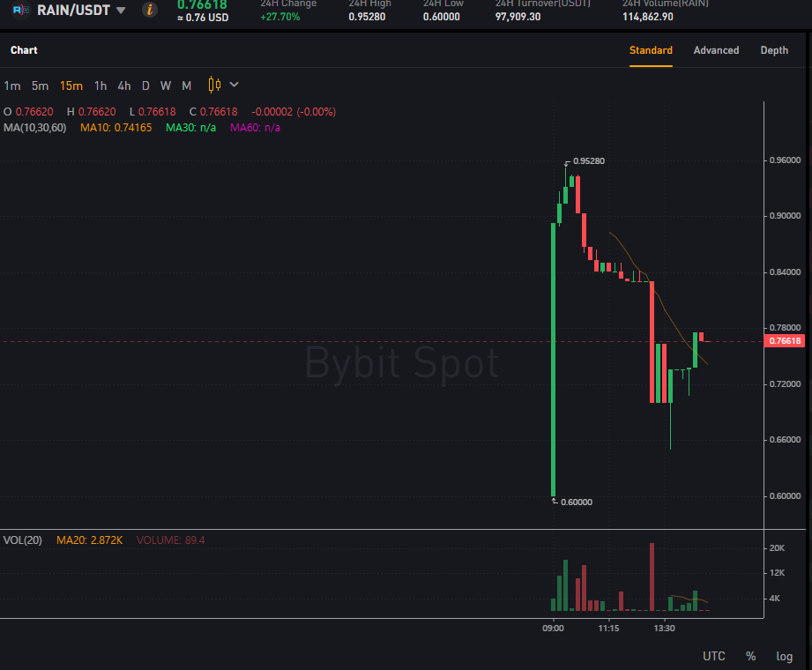Select the 15m timeframe
812x670 pixels.
[71, 86]
